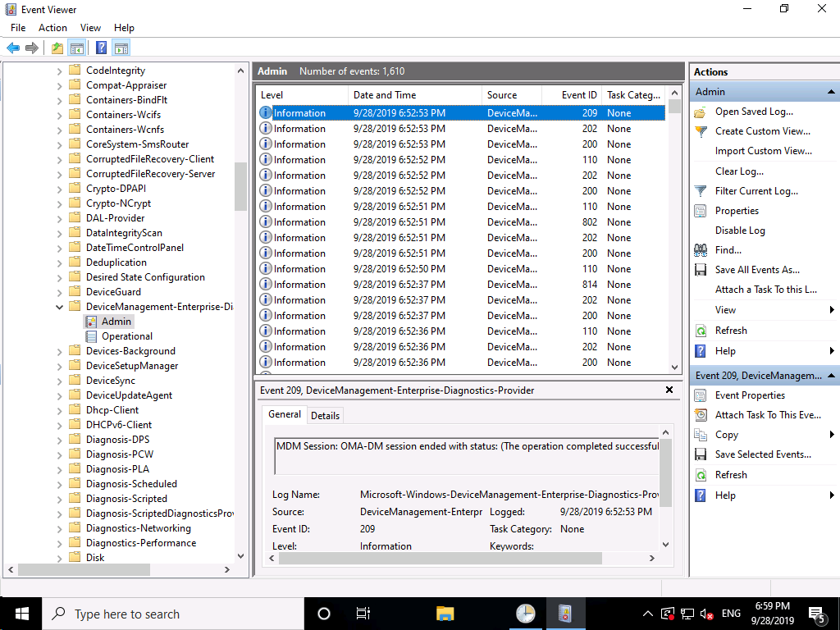Click the Find binoculars icon
The image size is (840, 630).
[701, 250]
